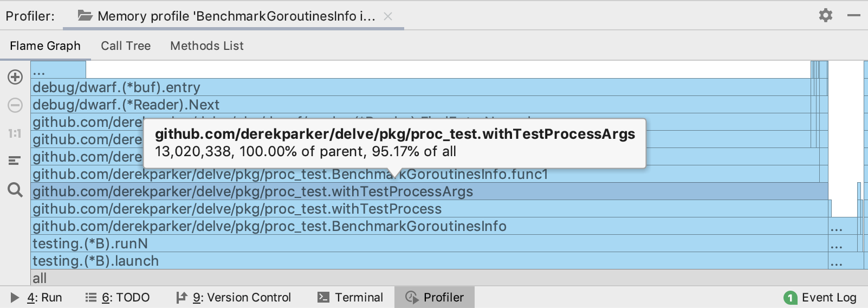Open profiler settings gear

[825, 15]
